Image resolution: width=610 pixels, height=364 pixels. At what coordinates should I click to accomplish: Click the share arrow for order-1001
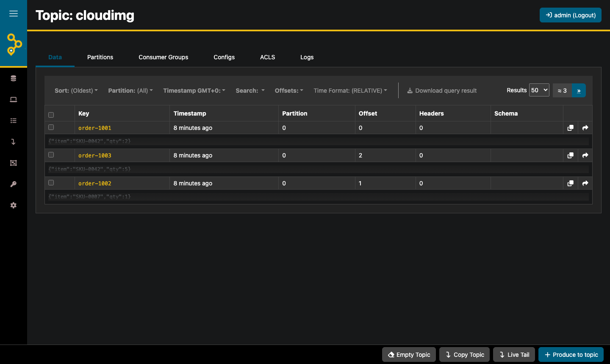click(x=585, y=128)
